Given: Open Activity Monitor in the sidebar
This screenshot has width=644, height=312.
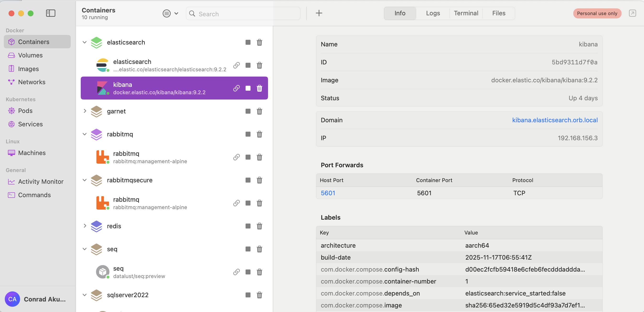Looking at the screenshot, I should [41, 182].
